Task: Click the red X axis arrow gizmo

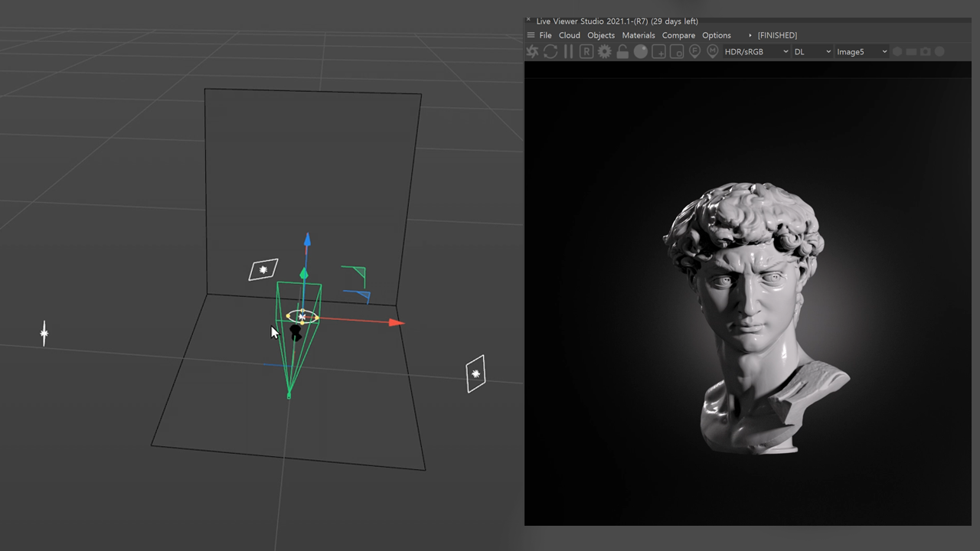Action: click(396, 322)
